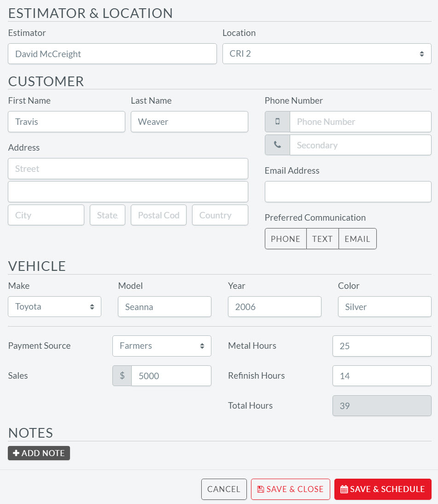Click the dollar sign icon next to Sales
Screen dimensions: 438x504
(x=122, y=376)
